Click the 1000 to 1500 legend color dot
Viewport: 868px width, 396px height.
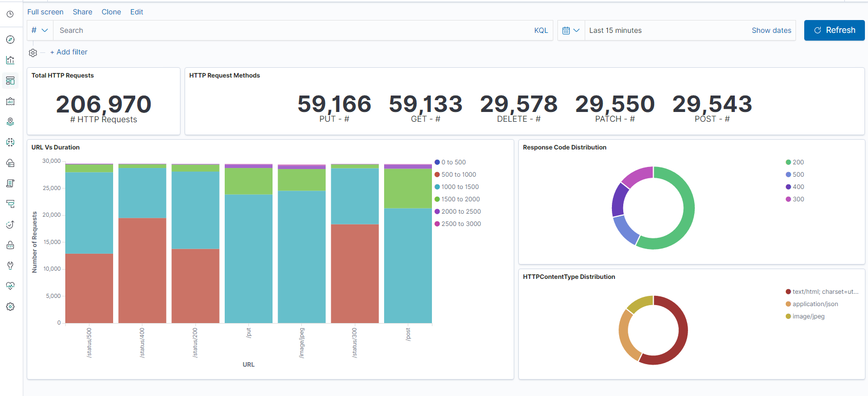point(437,187)
